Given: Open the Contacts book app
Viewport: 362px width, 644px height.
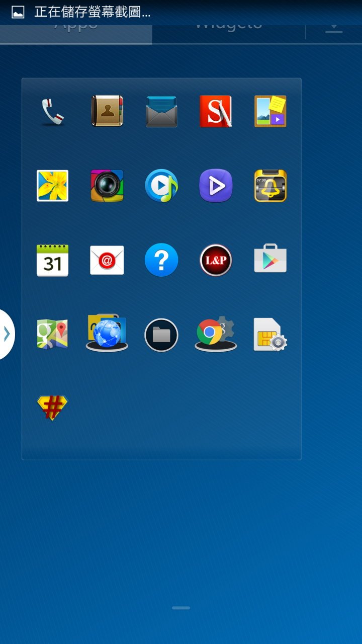Looking at the screenshot, I should 107,111.
